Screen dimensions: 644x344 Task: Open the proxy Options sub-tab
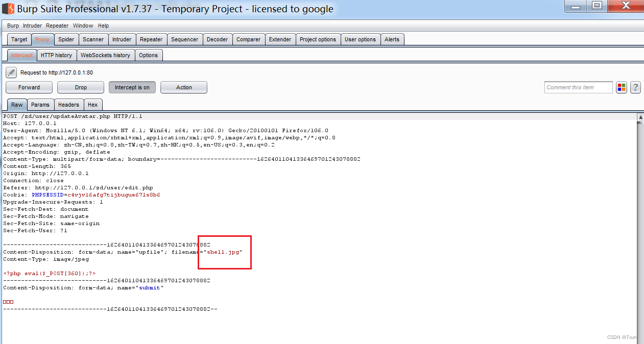149,55
